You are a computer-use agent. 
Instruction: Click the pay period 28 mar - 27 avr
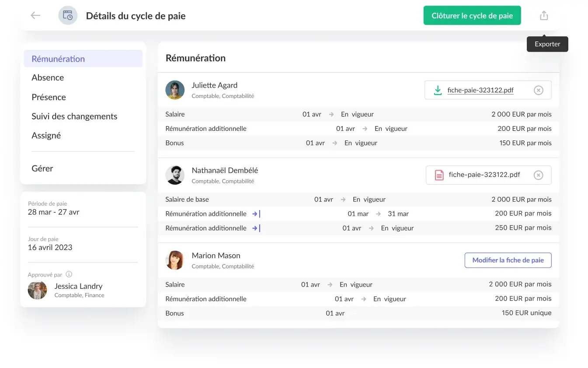54,212
